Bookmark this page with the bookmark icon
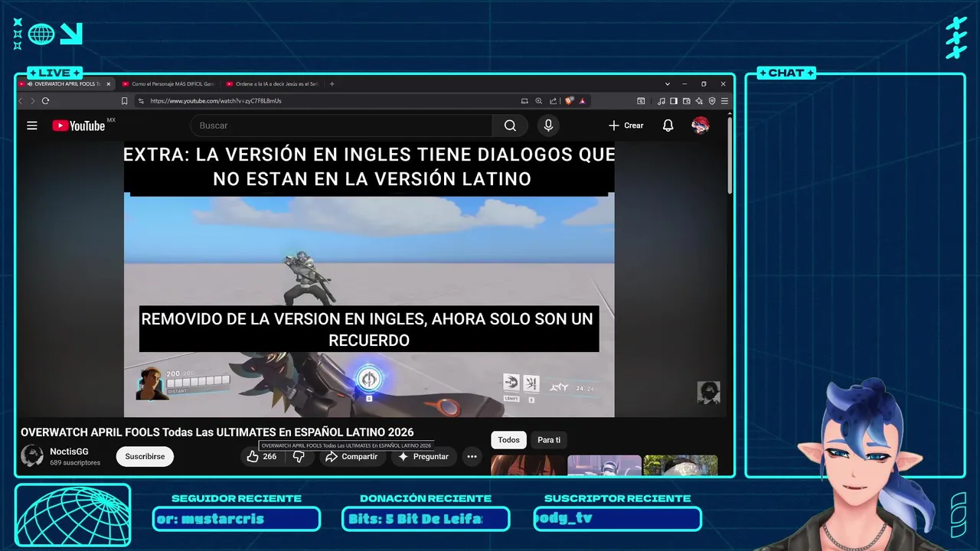Image resolution: width=980 pixels, height=551 pixels. coord(124,101)
